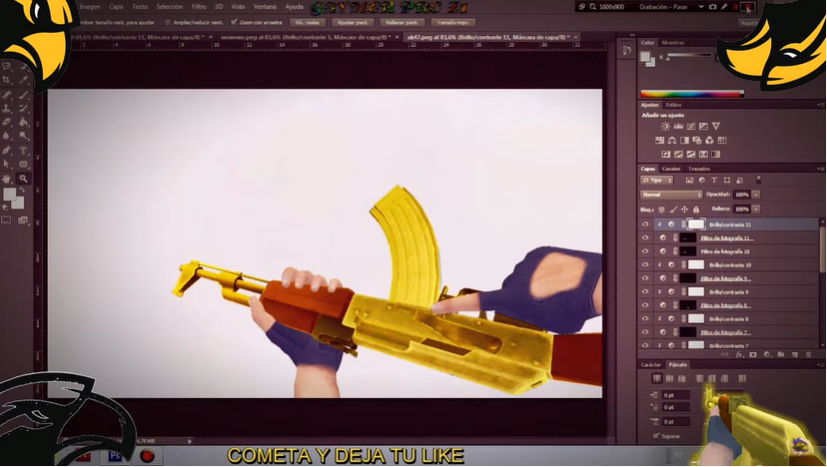
Task: Create new group folder icon
Action: [x=781, y=355]
